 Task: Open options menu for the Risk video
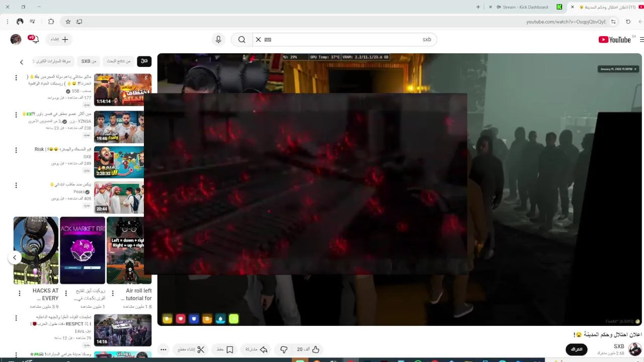click(x=16, y=150)
